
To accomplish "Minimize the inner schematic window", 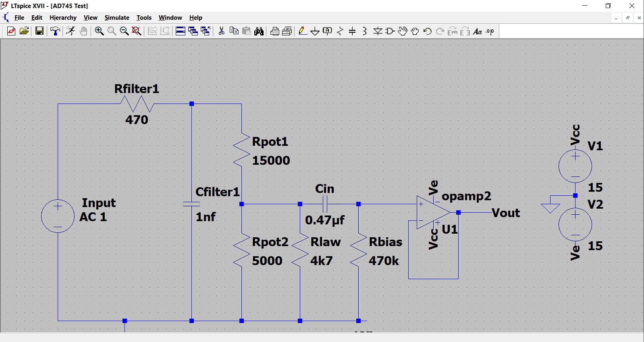I will [x=616, y=18].
